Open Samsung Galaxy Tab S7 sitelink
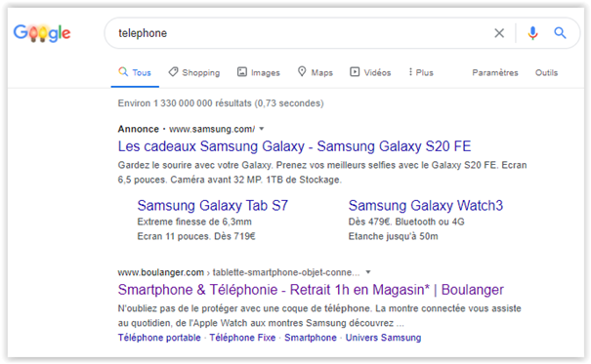The image size is (591, 364). pos(213,206)
